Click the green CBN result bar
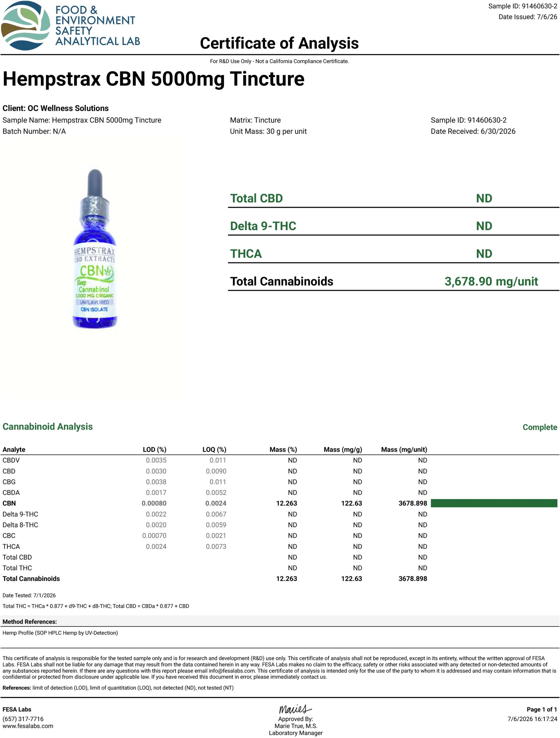Screen dimensions: 560x738 click(494, 503)
